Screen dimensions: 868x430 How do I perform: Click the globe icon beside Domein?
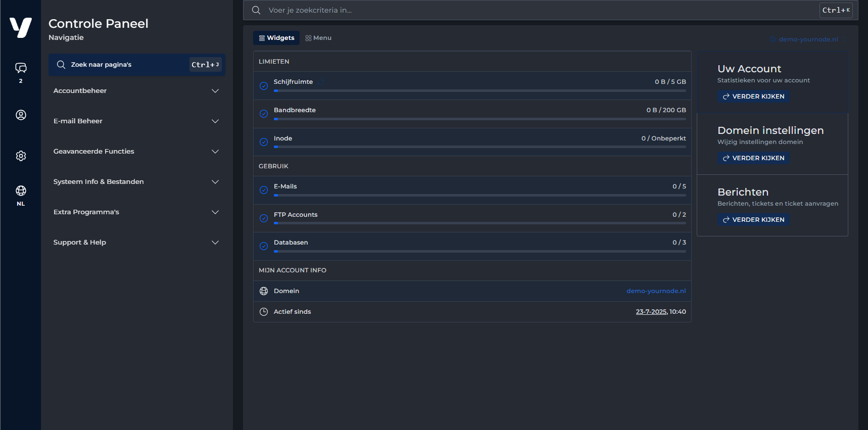pyautogui.click(x=264, y=291)
